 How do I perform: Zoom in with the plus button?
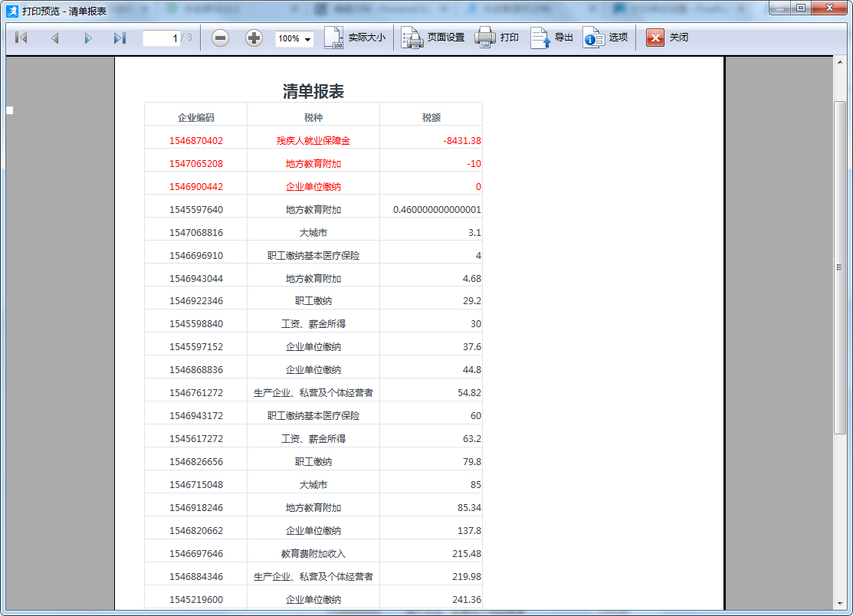click(x=254, y=38)
